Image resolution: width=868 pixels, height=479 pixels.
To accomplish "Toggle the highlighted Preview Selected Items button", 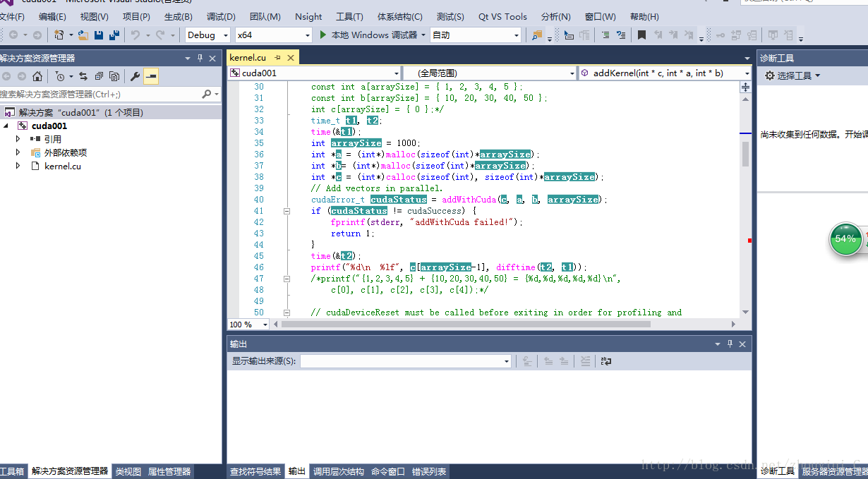I will pos(151,76).
